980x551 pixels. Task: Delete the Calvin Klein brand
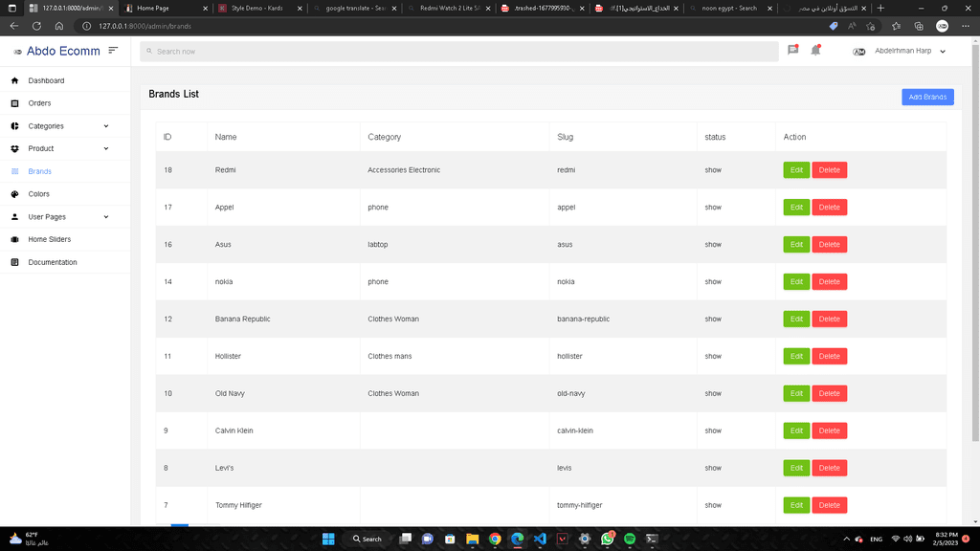[830, 430]
